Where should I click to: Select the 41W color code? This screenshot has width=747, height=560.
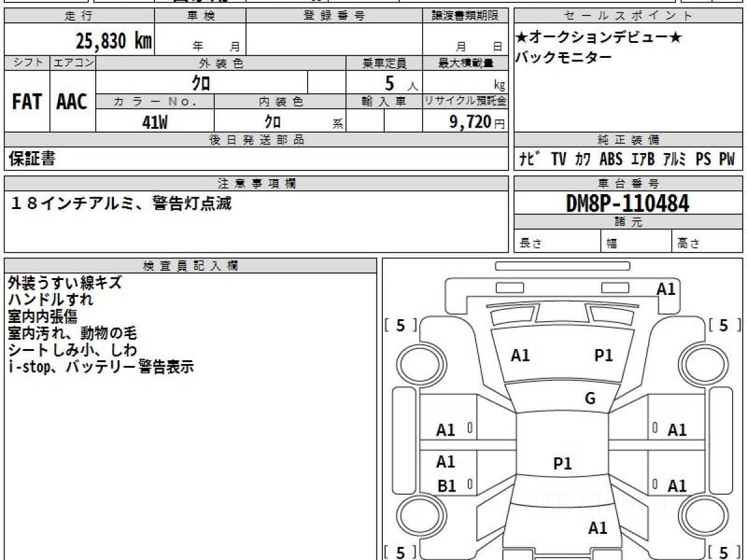pos(155,122)
